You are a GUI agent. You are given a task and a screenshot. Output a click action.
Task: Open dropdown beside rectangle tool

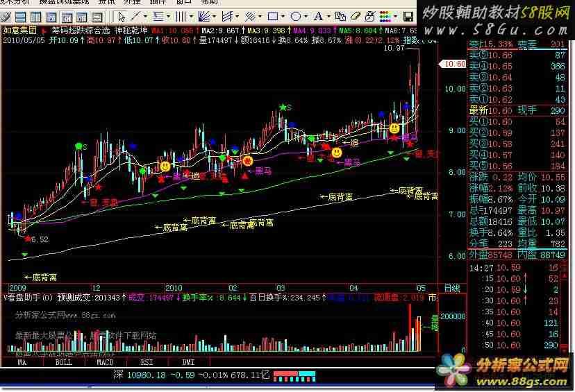point(283,17)
